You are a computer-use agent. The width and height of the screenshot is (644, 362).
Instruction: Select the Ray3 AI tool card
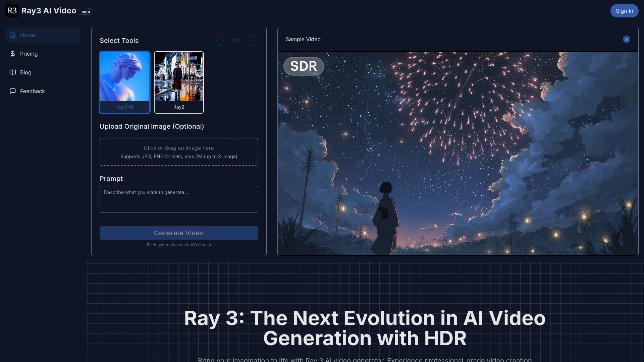point(124,82)
